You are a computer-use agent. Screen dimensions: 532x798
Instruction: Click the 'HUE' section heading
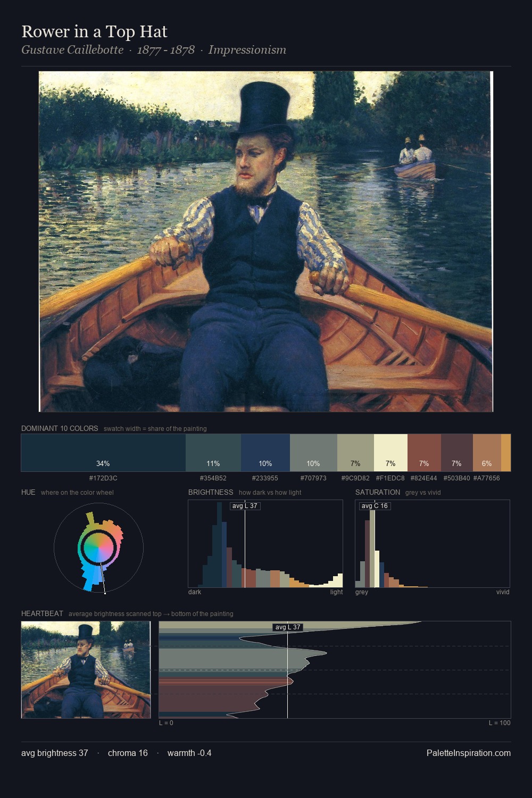(x=28, y=492)
